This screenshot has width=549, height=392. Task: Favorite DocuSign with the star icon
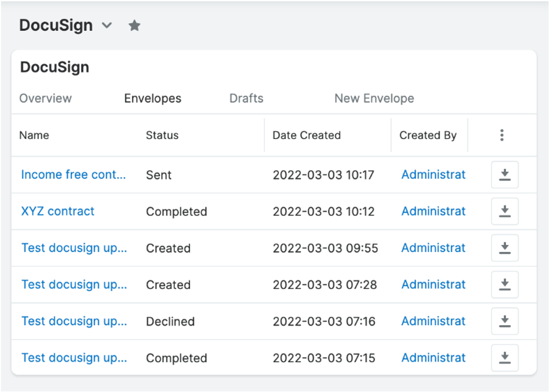click(x=134, y=26)
